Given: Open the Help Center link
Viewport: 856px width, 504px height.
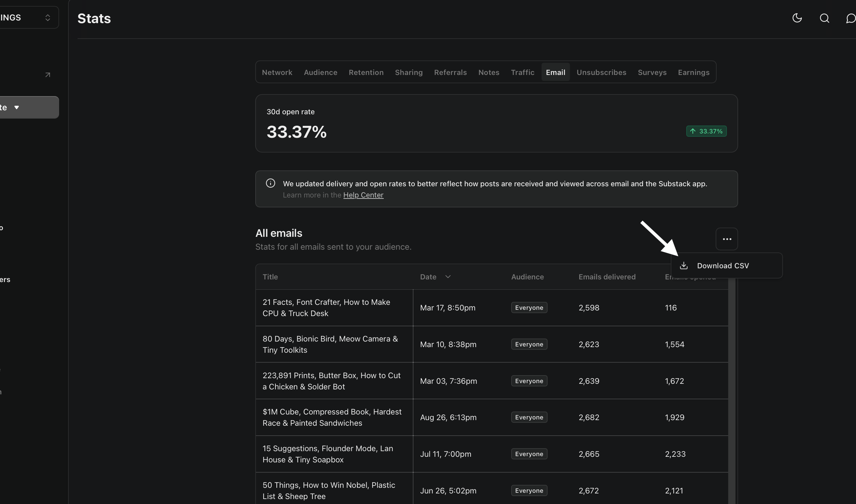Looking at the screenshot, I should pos(363,195).
